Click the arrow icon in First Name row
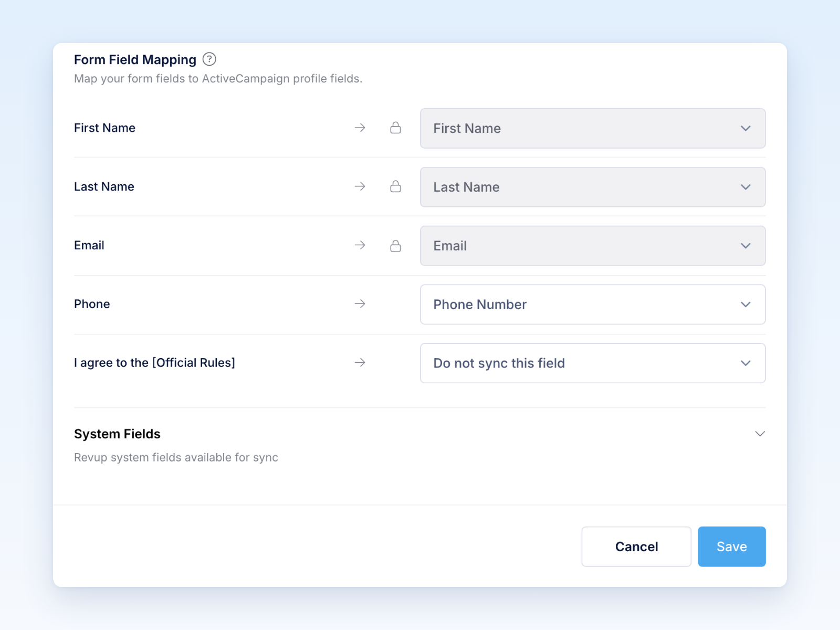Viewport: 840px width, 630px height. [360, 128]
